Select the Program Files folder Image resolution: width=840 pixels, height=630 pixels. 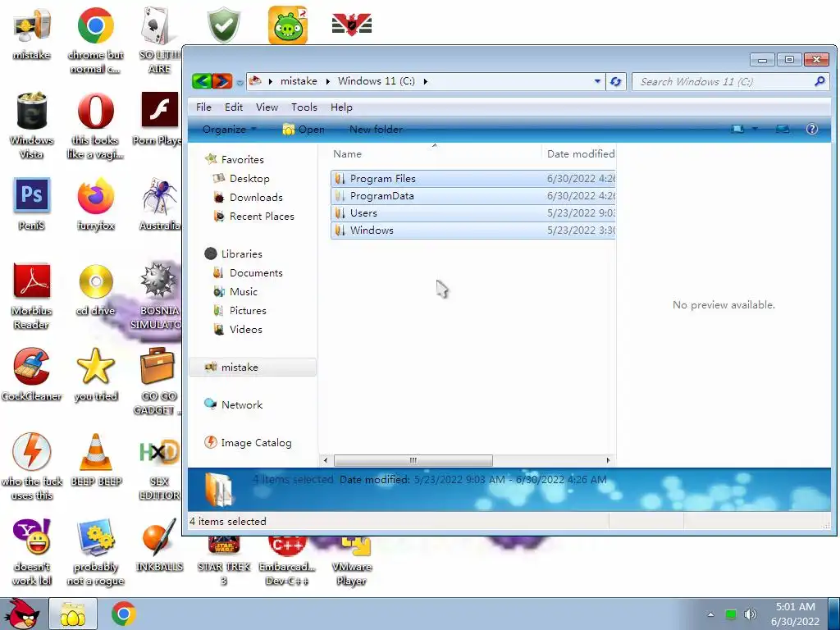click(x=473, y=178)
